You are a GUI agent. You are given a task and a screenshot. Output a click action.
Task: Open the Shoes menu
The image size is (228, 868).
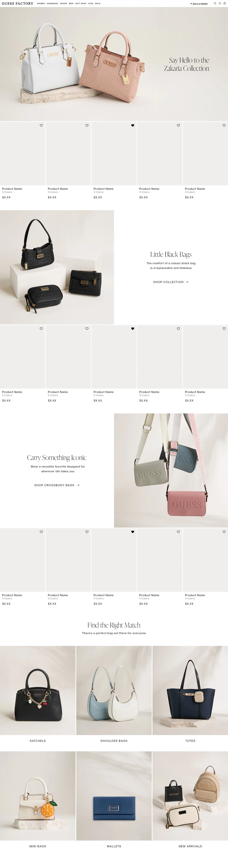64,3
